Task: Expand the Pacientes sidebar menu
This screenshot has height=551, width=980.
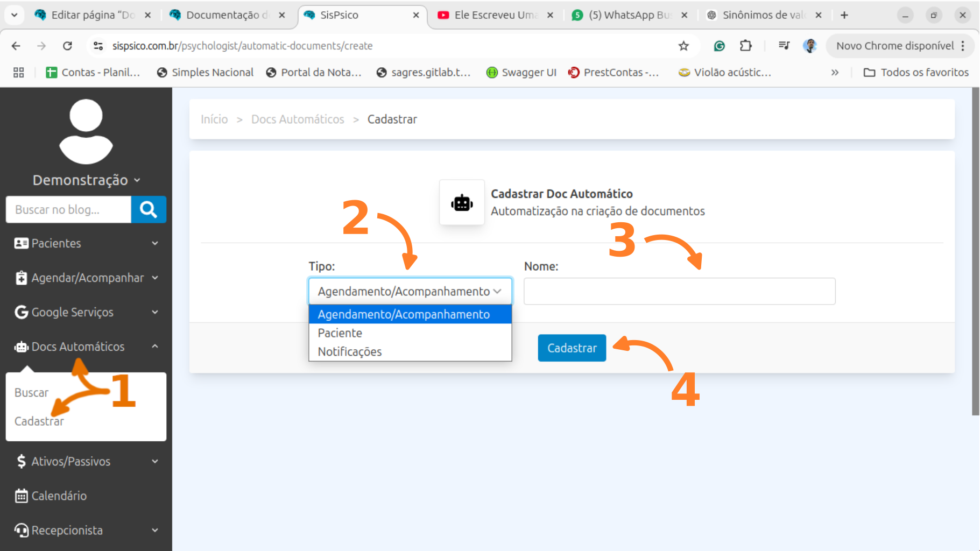Action: click(x=86, y=243)
